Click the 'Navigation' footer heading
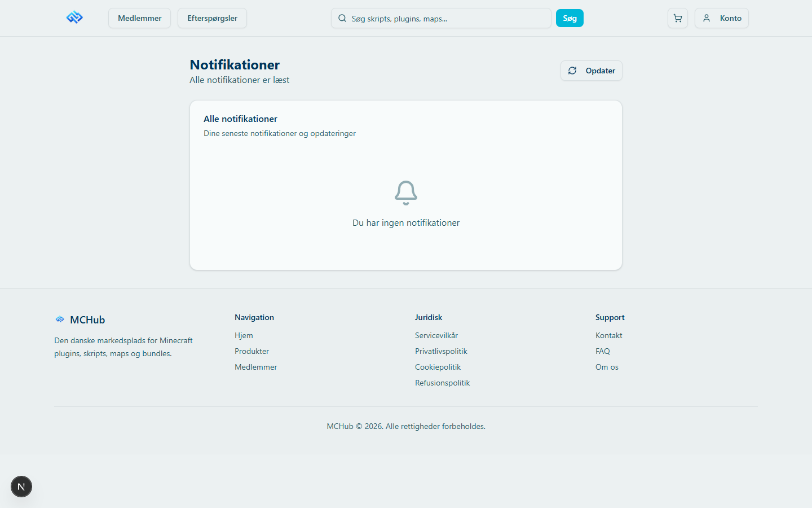Screen dimensions: 812x508 click(254, 317)
